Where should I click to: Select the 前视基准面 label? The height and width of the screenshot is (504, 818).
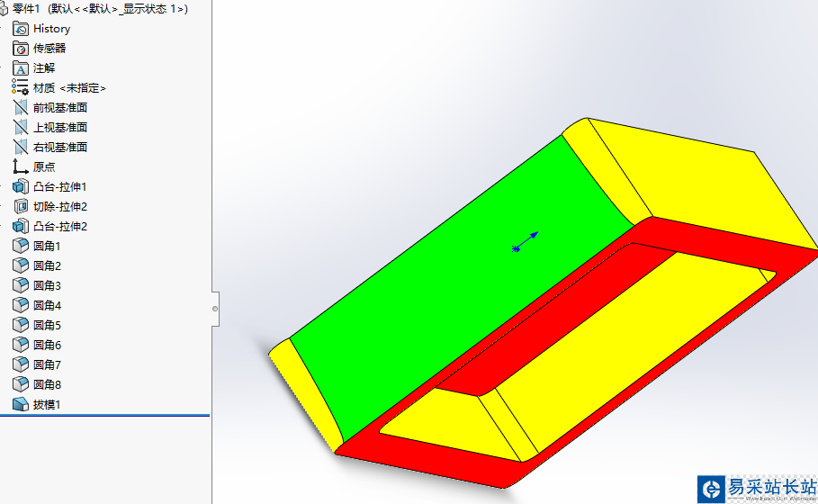pyautogui.click(x=60, y=107)
